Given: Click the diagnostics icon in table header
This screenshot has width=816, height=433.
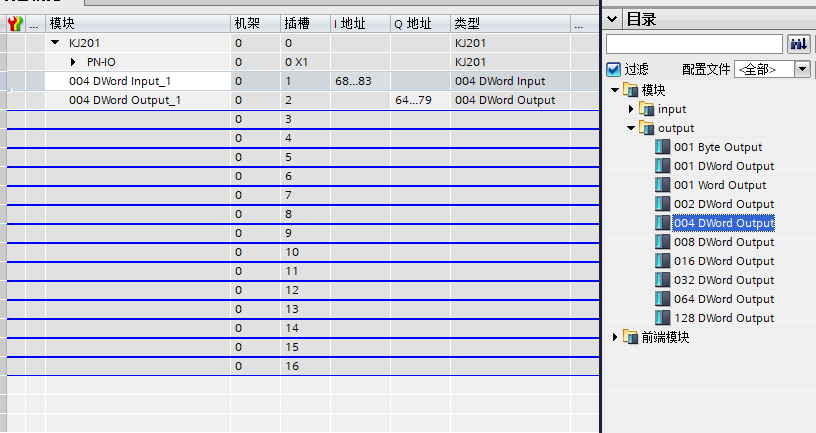Looking at the screenshot, I should click(15, 23).
